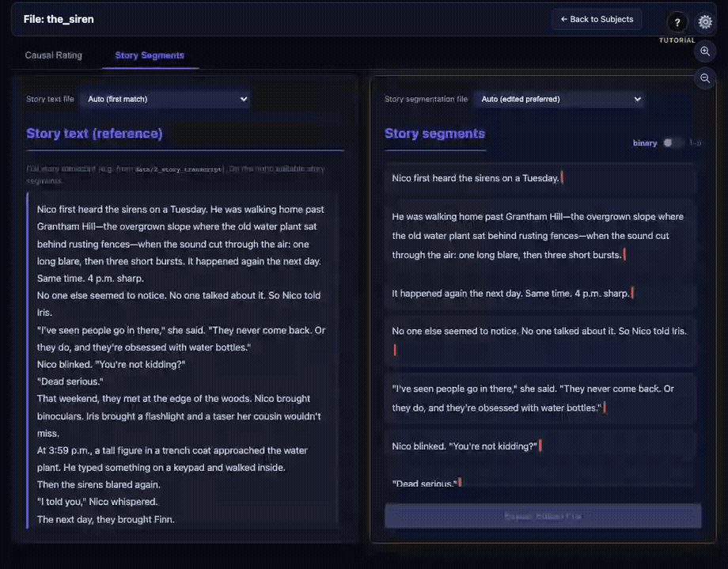Viewport: 728px width, 569px height.
Task: Click the "Story text (reference)" heading
Action: pyautogui.click(x=94, y=133)
